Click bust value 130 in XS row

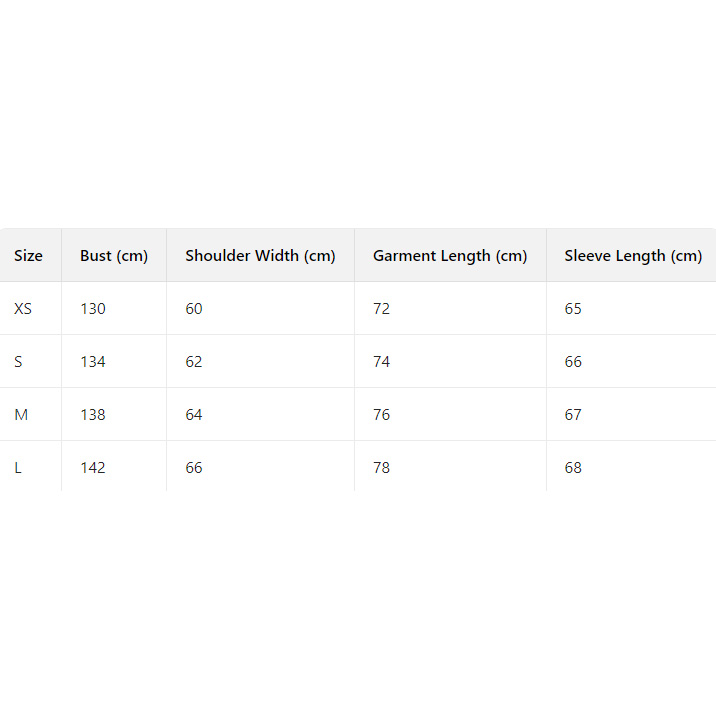tap(93, 309)
